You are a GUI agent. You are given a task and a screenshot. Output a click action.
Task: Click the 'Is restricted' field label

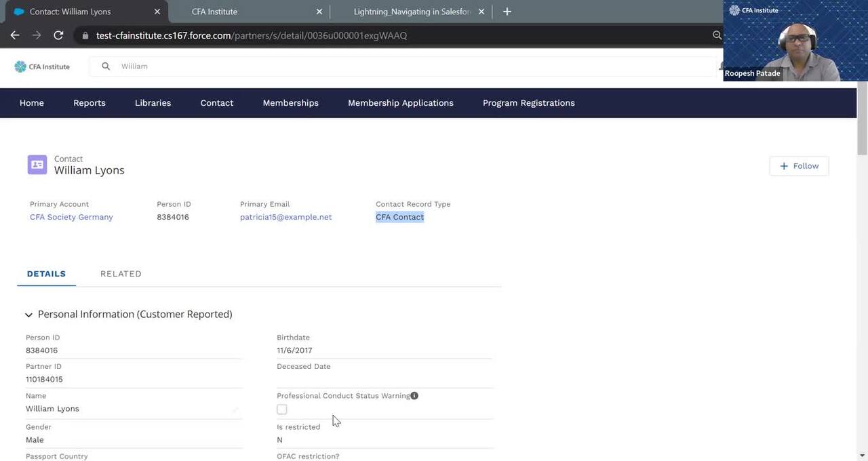coord(298,427)
